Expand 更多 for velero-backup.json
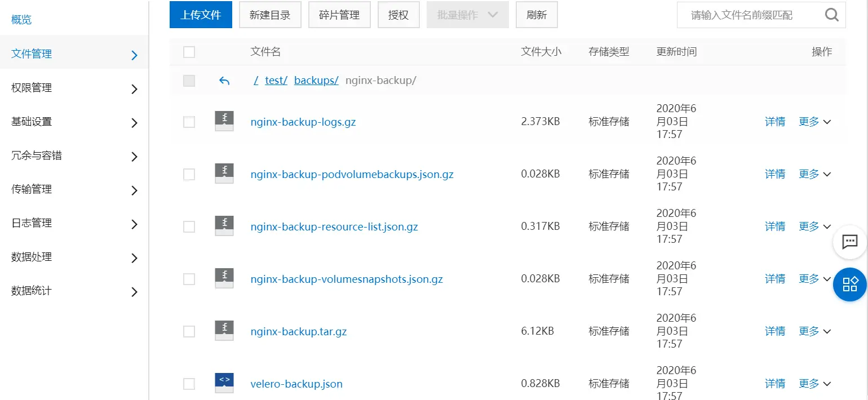Image resolution: width=868 pixels, height=400 pixels. (815, 383)
